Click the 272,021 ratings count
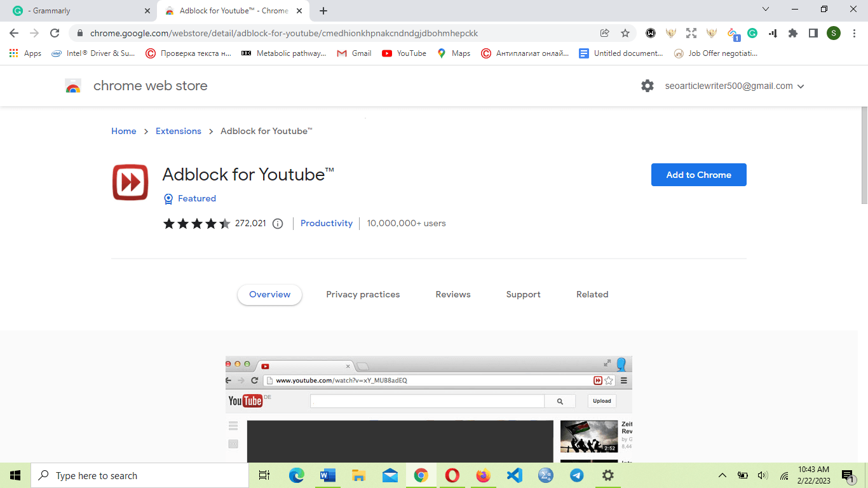Screen dimensions: 868x488 [x=250, y=223]
